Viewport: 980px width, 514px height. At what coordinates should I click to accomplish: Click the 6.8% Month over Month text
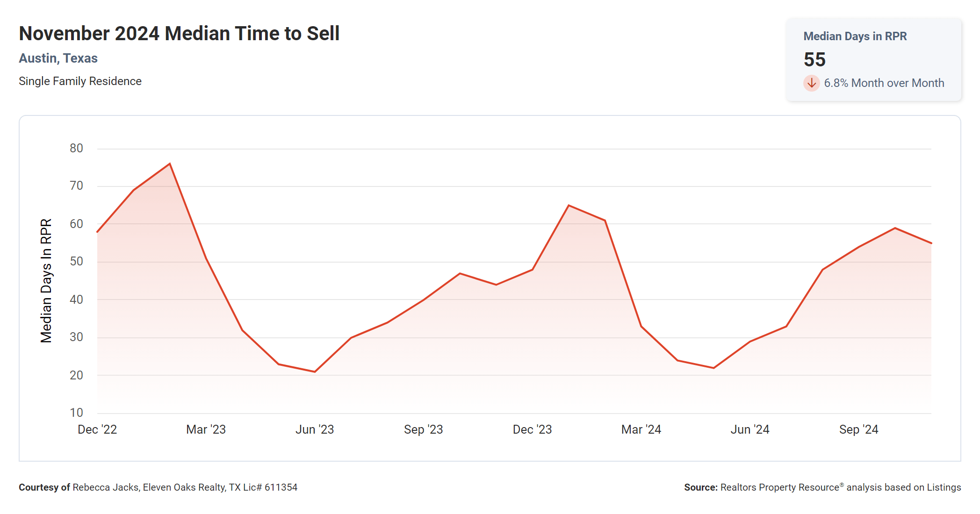pos(884,83)
